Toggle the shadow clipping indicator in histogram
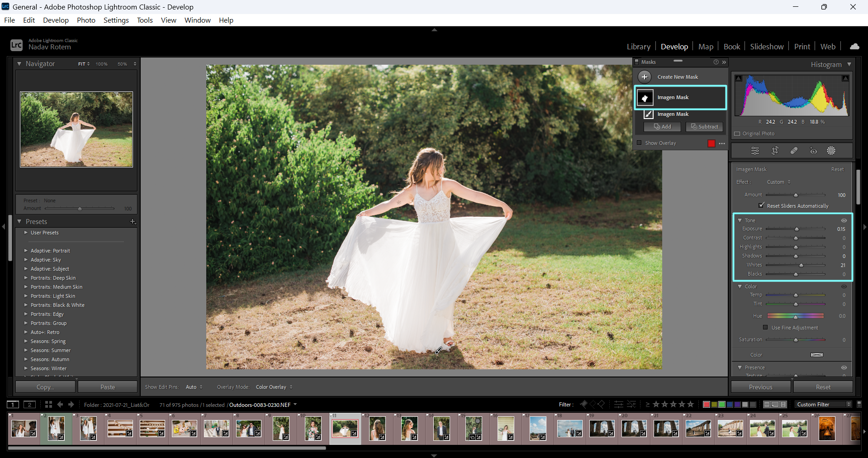 739,78
